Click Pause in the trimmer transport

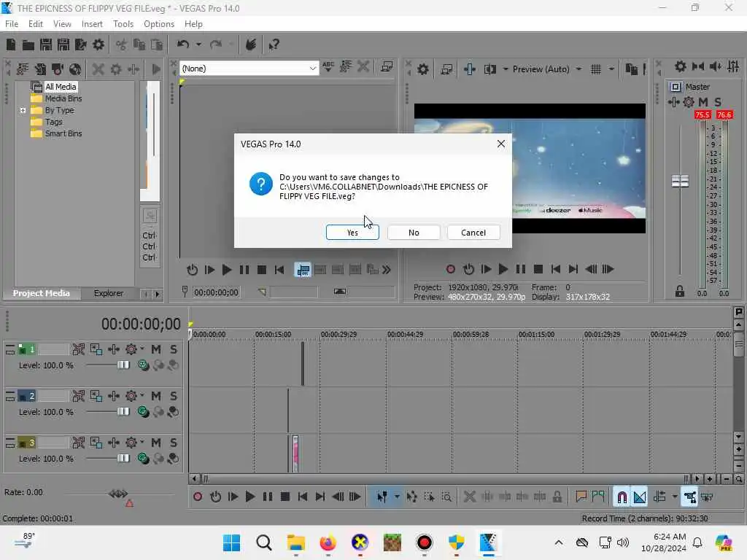tap(244, 270)
